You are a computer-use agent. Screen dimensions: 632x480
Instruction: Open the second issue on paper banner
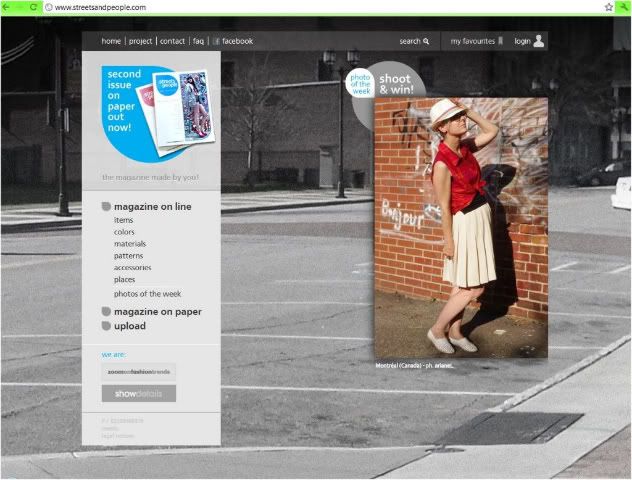point(158,114)
